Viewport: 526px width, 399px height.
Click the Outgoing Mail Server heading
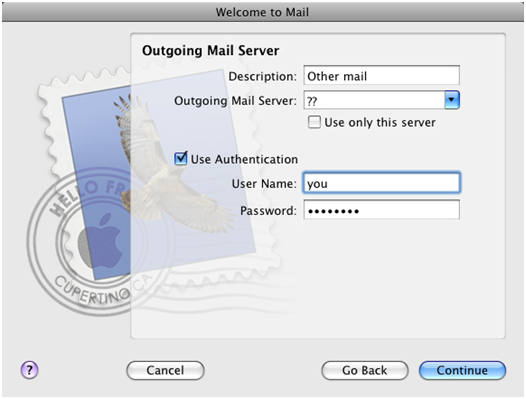211,51
